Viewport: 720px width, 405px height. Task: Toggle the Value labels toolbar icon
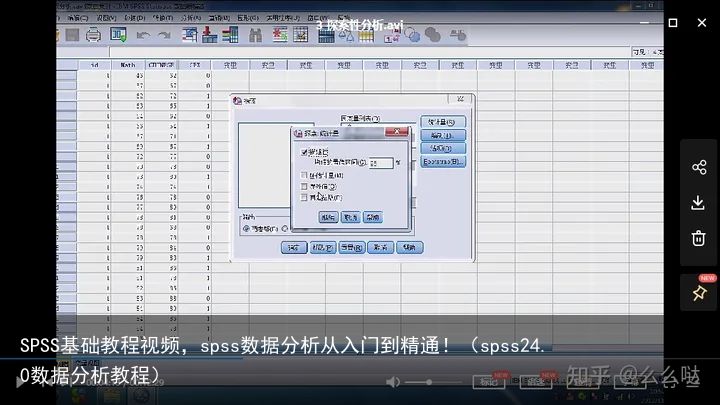(x=391, y=36)
